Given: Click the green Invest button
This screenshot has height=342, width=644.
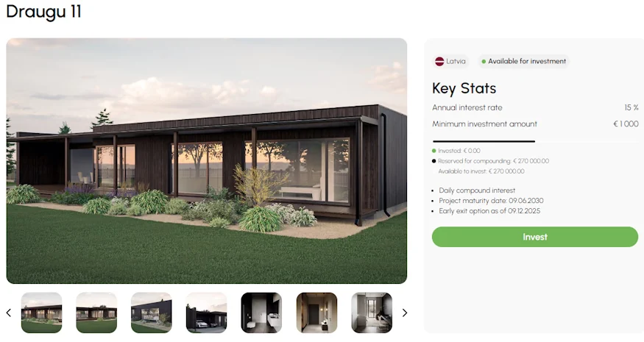Looking at the screenshot, I should 535,237.
